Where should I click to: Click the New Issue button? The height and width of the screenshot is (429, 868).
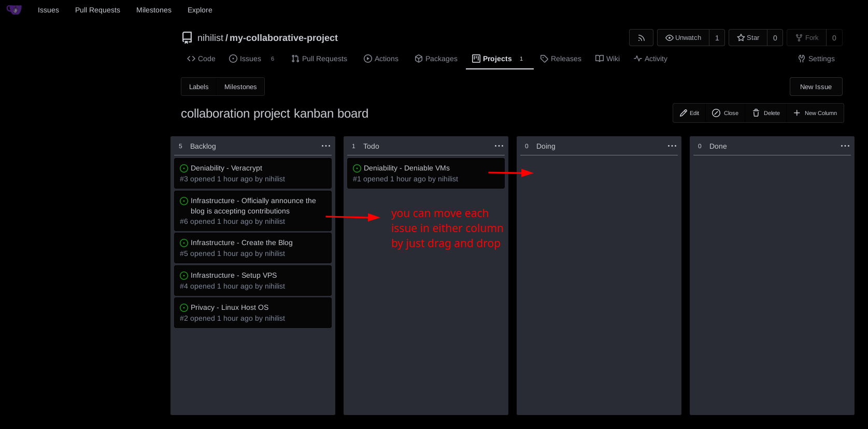coord(816,87)
